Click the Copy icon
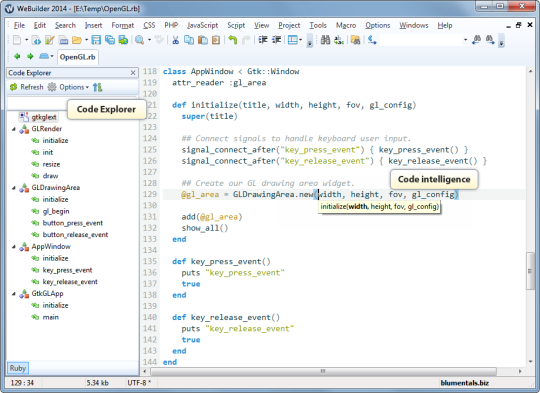The image size is (540, 393). [x=189, y=40]
